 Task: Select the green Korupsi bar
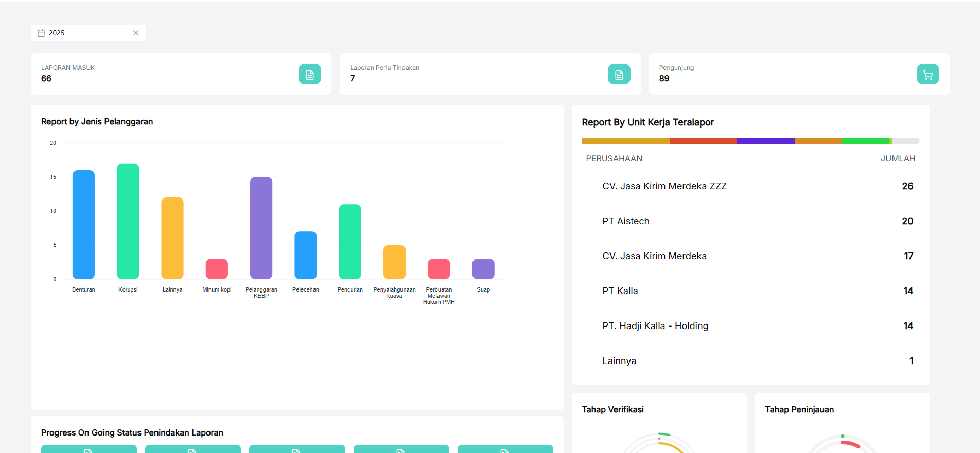point(128,221)
